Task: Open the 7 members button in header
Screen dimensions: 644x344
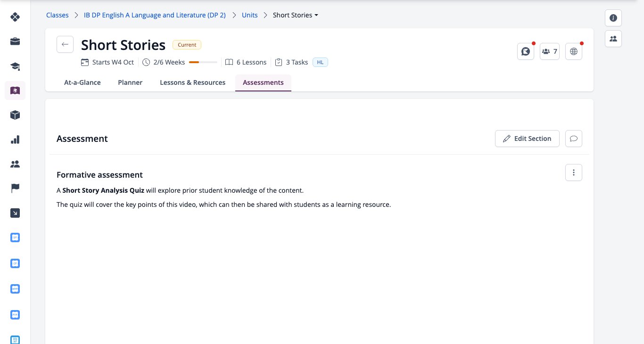Action: point(550,51)
